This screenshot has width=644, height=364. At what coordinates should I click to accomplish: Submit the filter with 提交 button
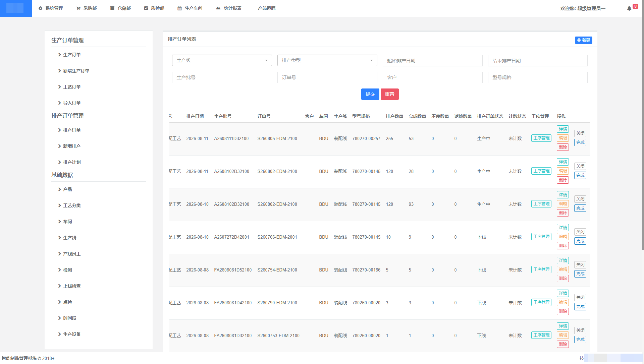[370, 94]
